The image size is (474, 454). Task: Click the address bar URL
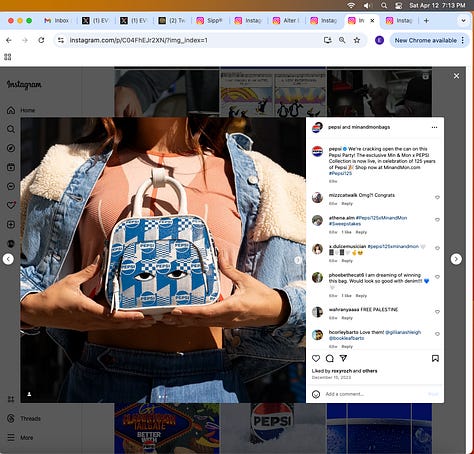(x=139, y=40)
